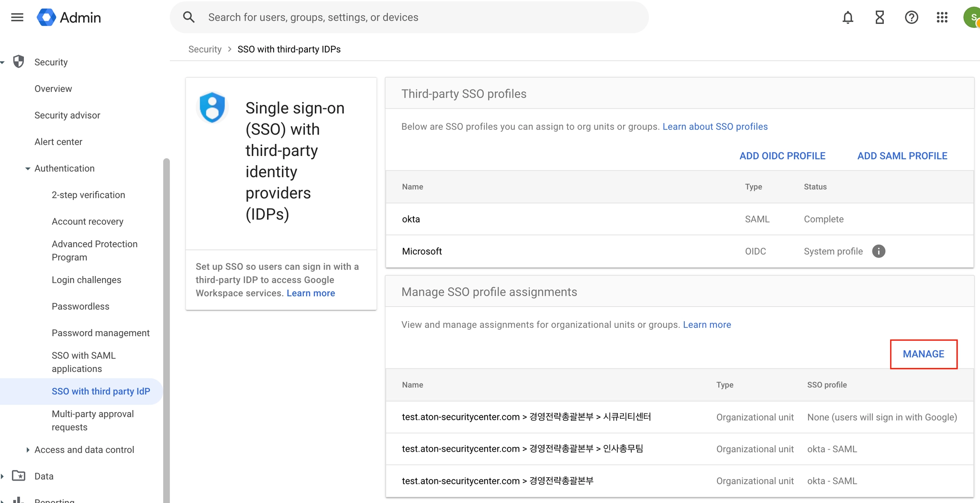Viewport: 980px width, 503px height.
Task: Open the help question mark icon
Action: [x=911, y=18]
